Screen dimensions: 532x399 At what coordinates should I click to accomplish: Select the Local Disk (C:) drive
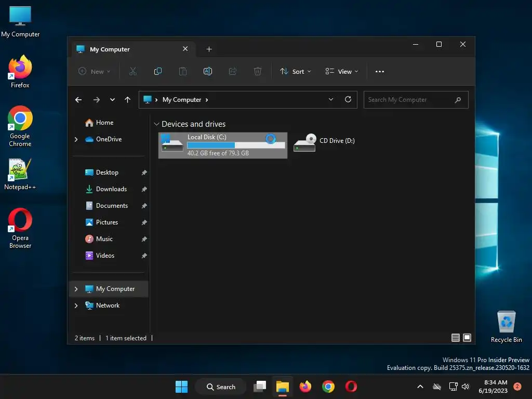point(223,145)
